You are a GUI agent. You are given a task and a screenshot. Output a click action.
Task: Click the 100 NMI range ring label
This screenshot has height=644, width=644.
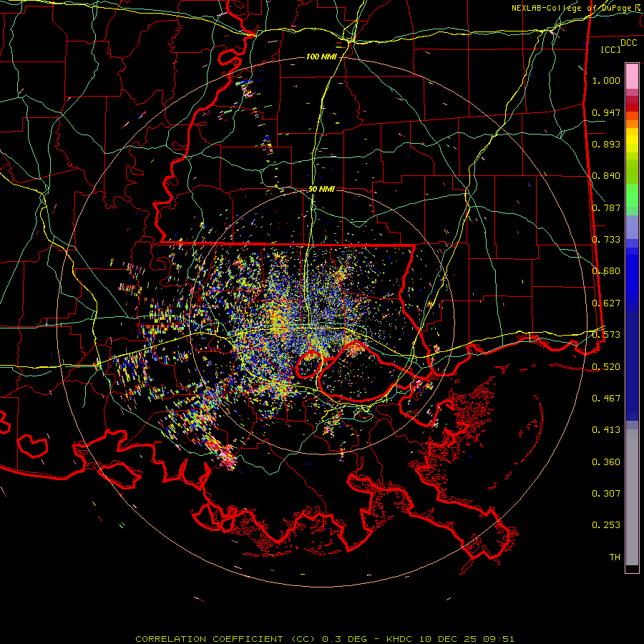click(321, 57)
